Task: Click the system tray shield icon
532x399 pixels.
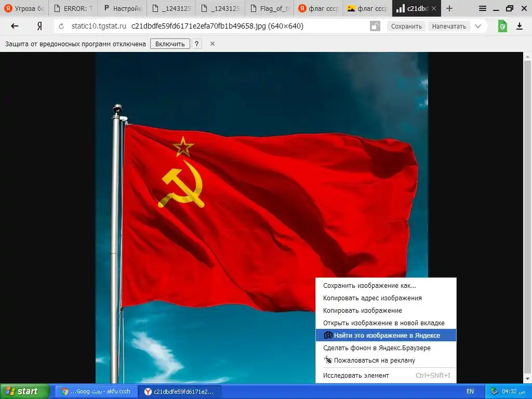Action: click(494, 391)
